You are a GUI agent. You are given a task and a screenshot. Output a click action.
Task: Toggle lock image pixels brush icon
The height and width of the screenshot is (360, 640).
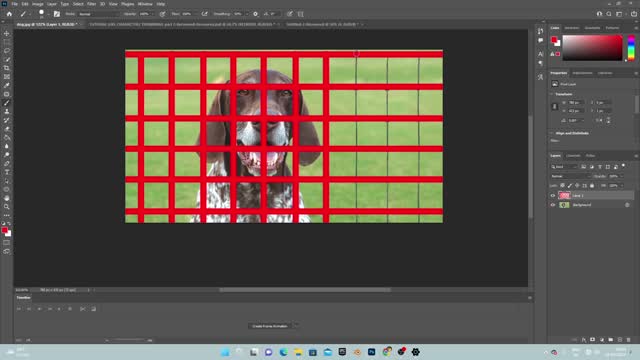point(570,186)
